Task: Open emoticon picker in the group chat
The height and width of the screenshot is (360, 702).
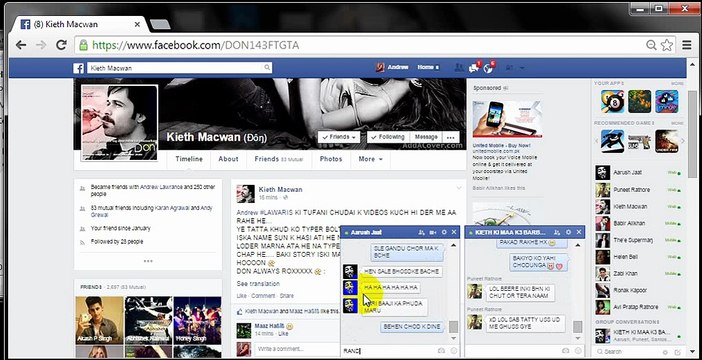Action: [x=578, y=351]
